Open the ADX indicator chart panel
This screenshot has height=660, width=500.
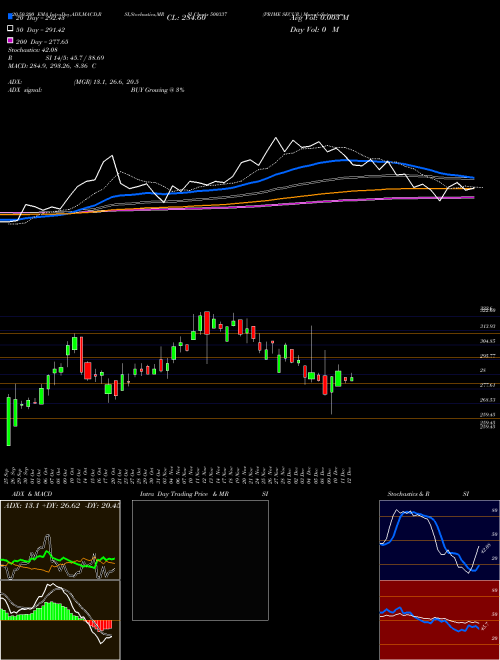coord(60,540)
